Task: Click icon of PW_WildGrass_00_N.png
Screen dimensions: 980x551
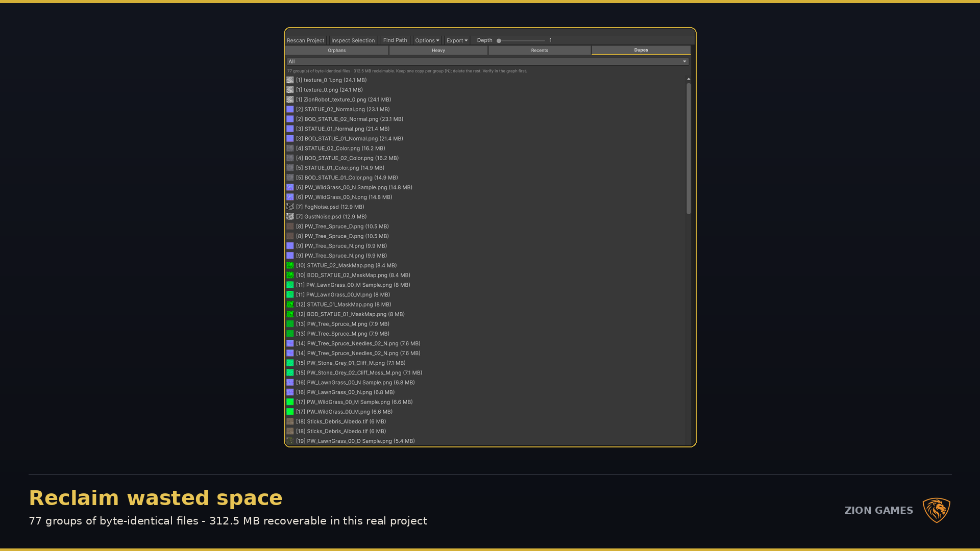Action: coord(290,197)
